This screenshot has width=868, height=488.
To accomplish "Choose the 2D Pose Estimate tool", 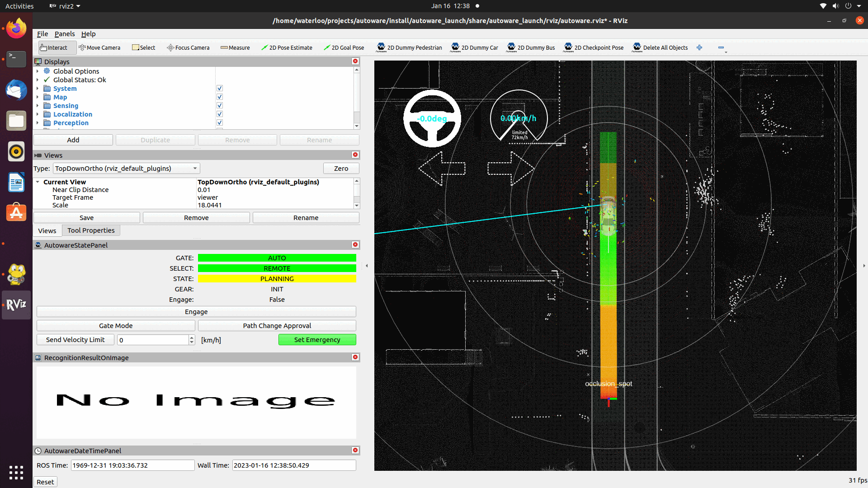I will pyautogui.click(x=287, y=47).
